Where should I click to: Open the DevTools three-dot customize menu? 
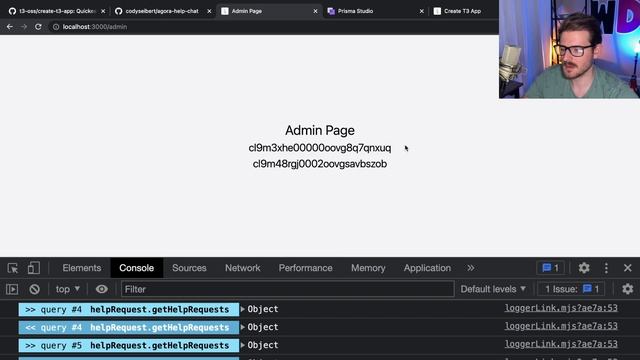pos(606,268)
